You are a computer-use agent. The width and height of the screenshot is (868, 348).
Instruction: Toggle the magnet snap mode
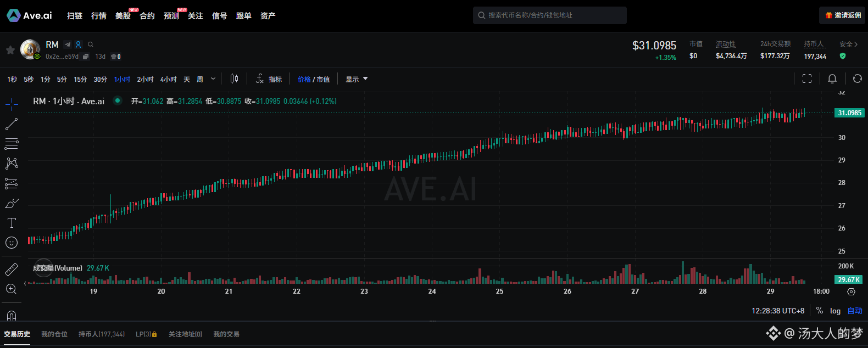[12, 316]
